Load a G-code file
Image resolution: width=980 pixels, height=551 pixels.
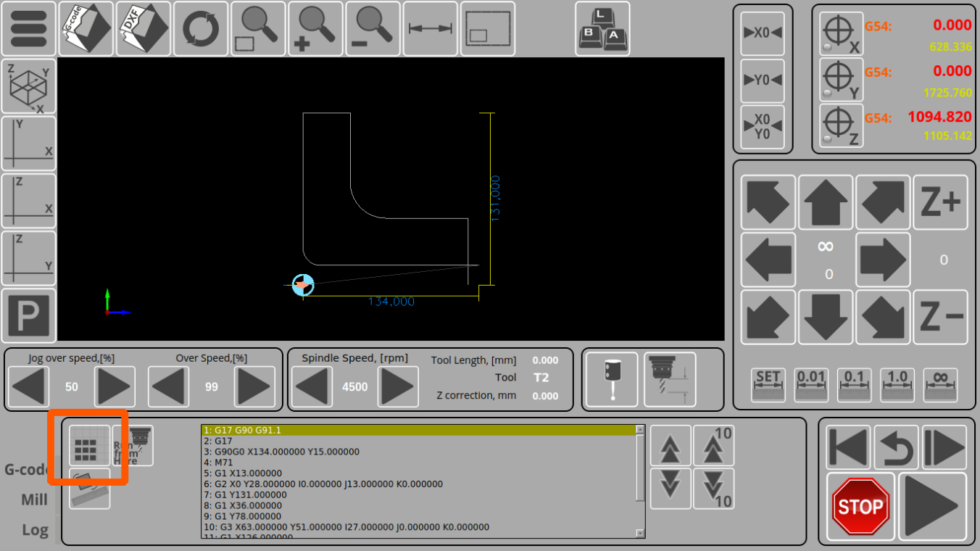86,29
